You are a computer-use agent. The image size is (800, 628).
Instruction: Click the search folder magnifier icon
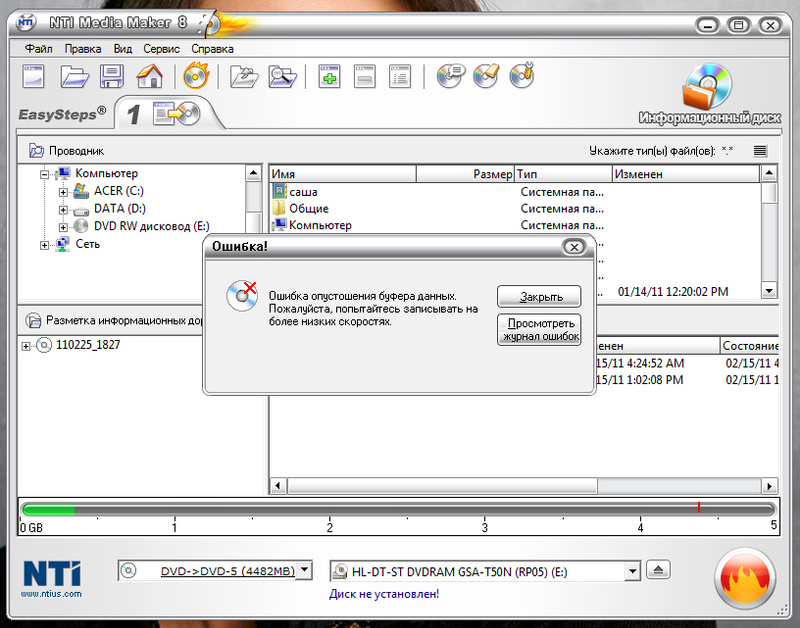283,77
